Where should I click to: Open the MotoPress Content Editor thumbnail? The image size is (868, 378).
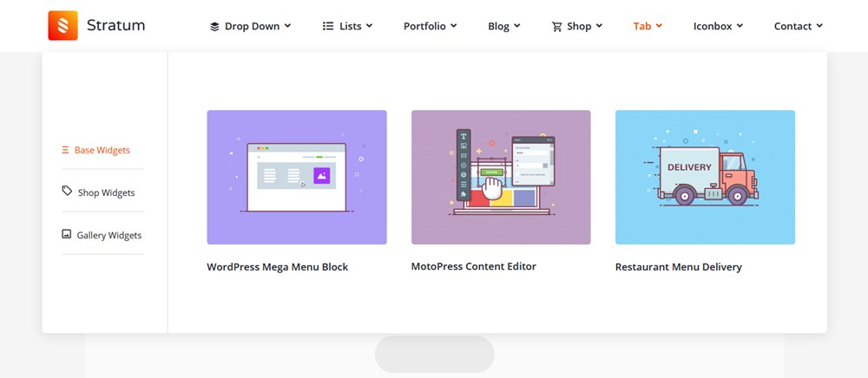(501, 178)
